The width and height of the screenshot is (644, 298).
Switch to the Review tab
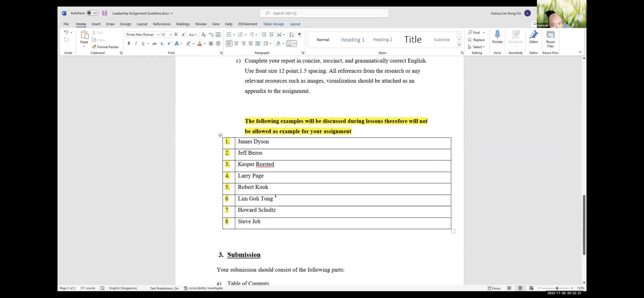(201, 24)
